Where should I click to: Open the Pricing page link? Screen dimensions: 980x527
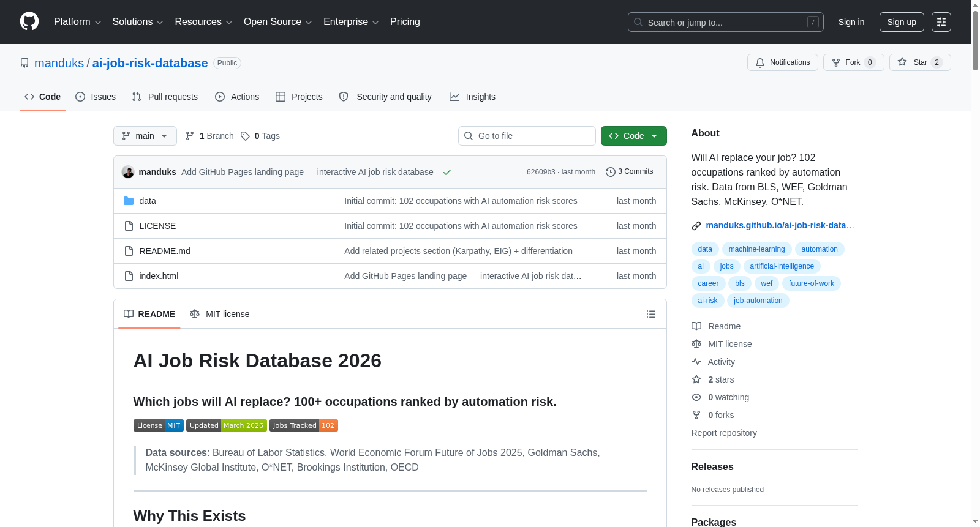click(x=405, y=22)
